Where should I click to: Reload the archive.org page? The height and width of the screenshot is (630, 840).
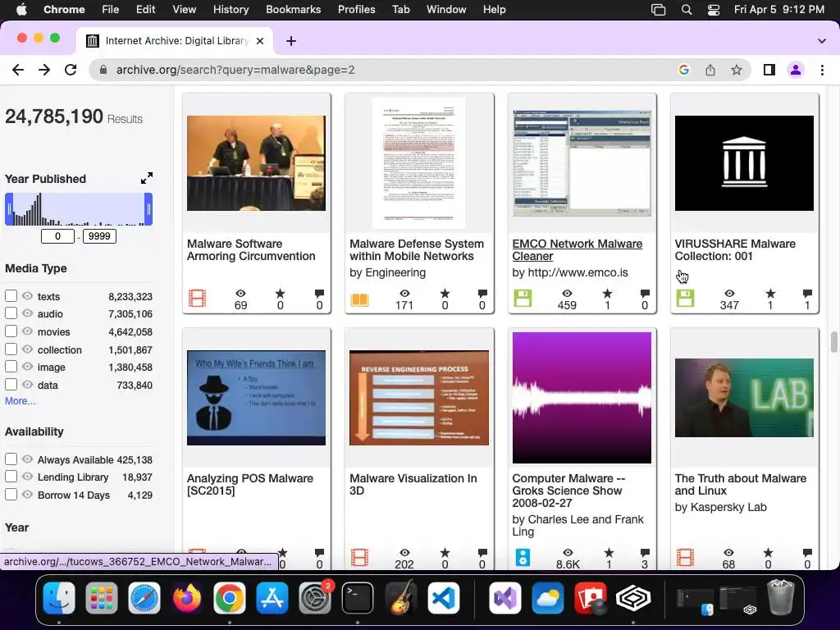[71, 70]
